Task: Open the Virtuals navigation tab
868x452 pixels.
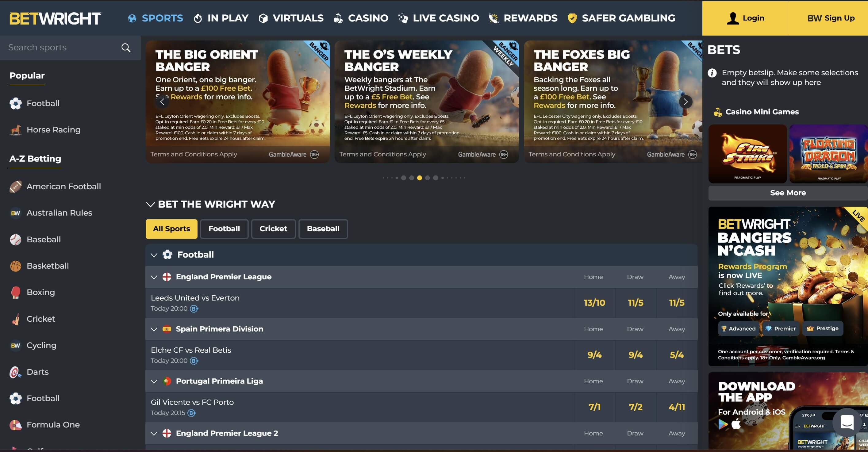Action: pos(291,18)
